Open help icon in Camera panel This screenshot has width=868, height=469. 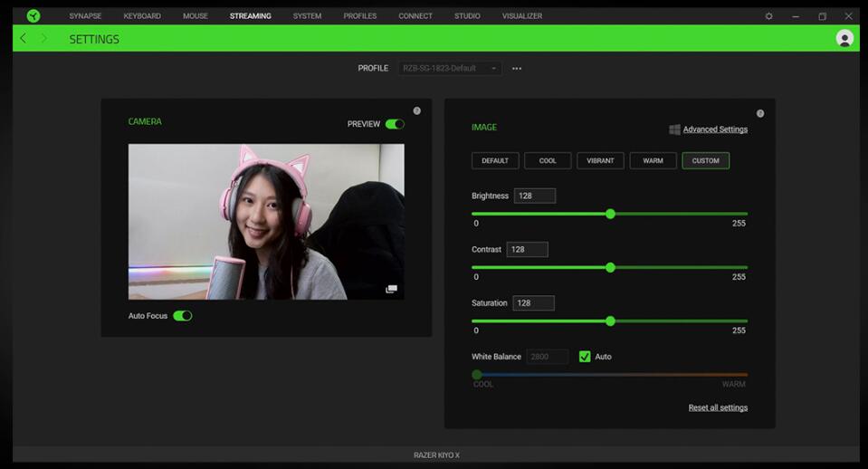click(x=417, y=110)
